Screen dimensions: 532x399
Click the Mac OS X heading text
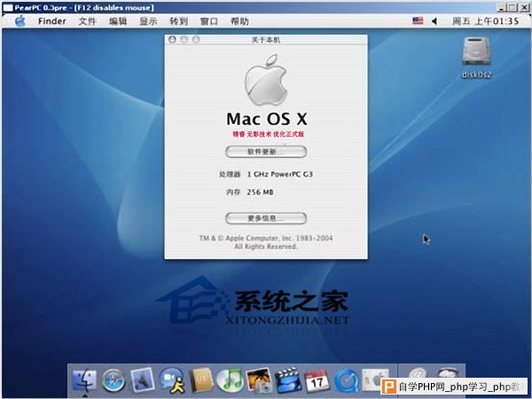[267, 119]
